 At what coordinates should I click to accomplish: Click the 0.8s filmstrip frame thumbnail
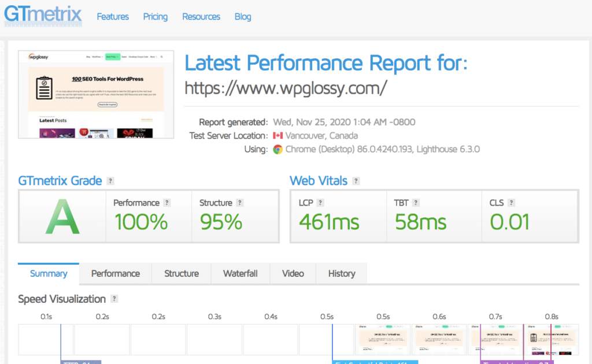(551, 340)
